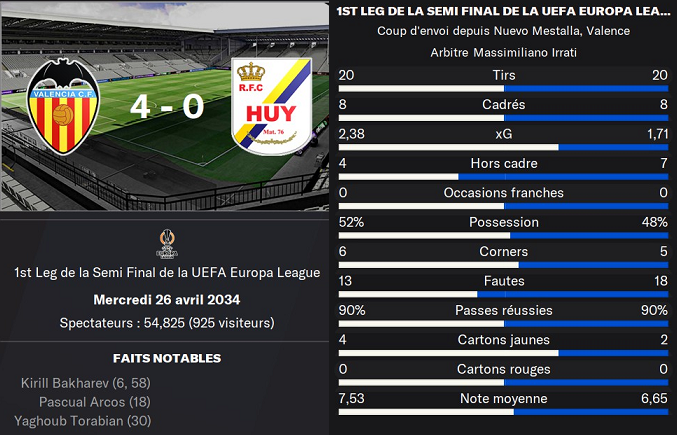Image resolution: width=677 pixels, height=435 pixels.
Task: Select scorer Pascual Arcos
Action: [x=85, y=402]
